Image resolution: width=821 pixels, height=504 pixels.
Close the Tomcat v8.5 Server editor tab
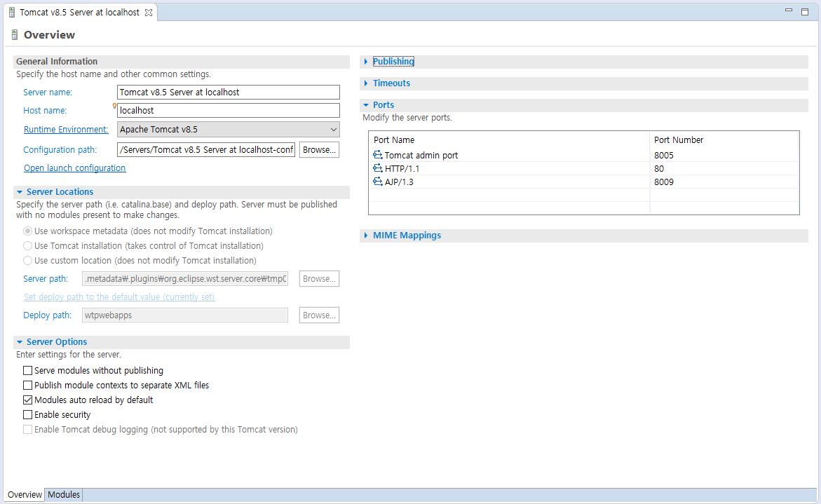[x=149, y=13]
